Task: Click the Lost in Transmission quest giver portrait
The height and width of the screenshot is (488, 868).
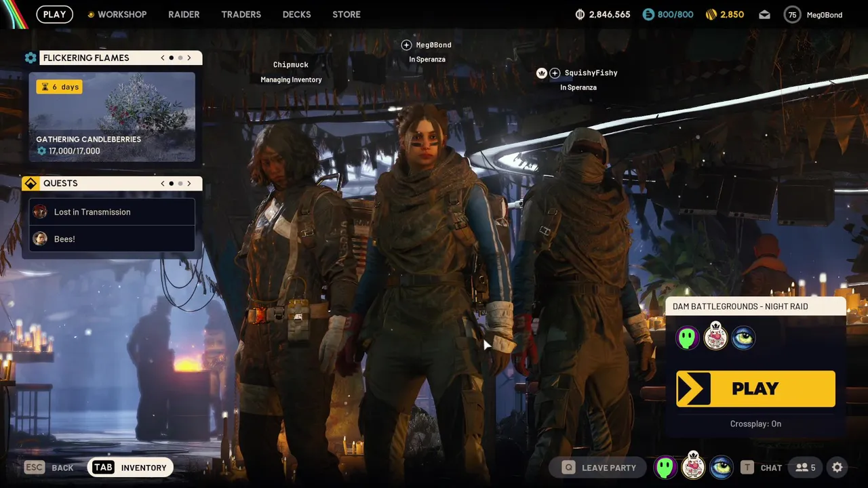Action: coord(40,212)
